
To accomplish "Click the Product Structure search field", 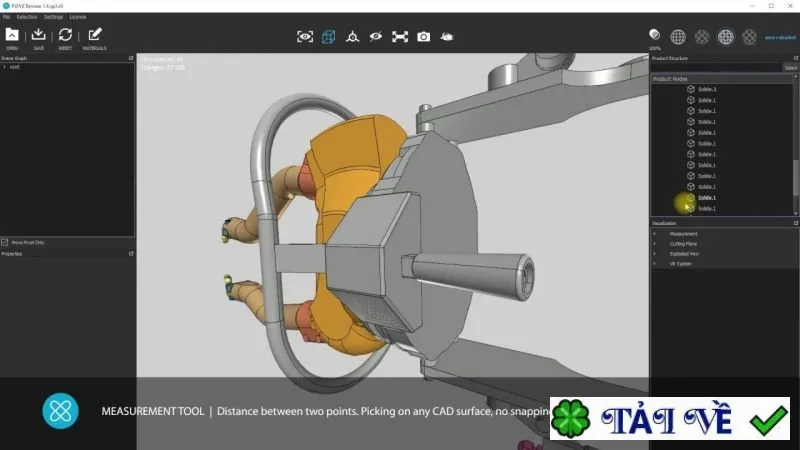I will 716,68.
